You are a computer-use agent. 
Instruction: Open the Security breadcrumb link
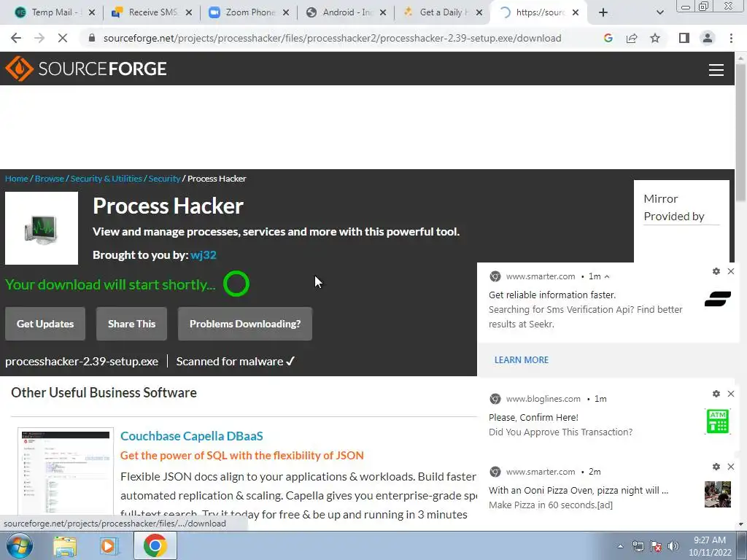tap(164, 179)
